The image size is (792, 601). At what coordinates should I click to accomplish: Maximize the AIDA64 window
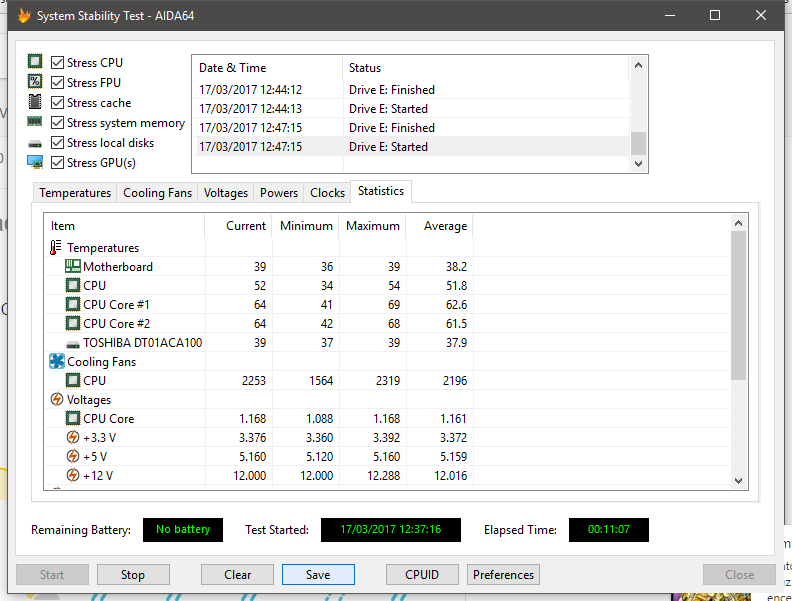coord(715,15)
